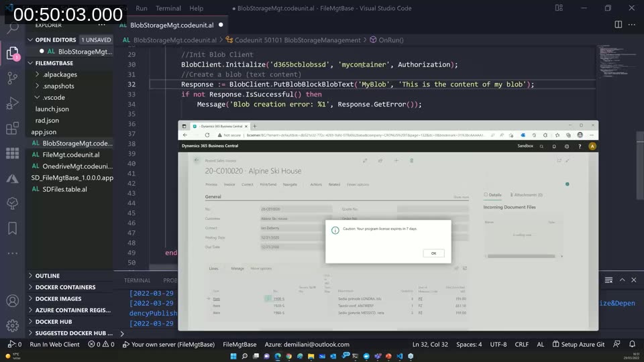Click the Windows Start button
Viewport: 644px width, 362px height.
[x=233, y=356]
